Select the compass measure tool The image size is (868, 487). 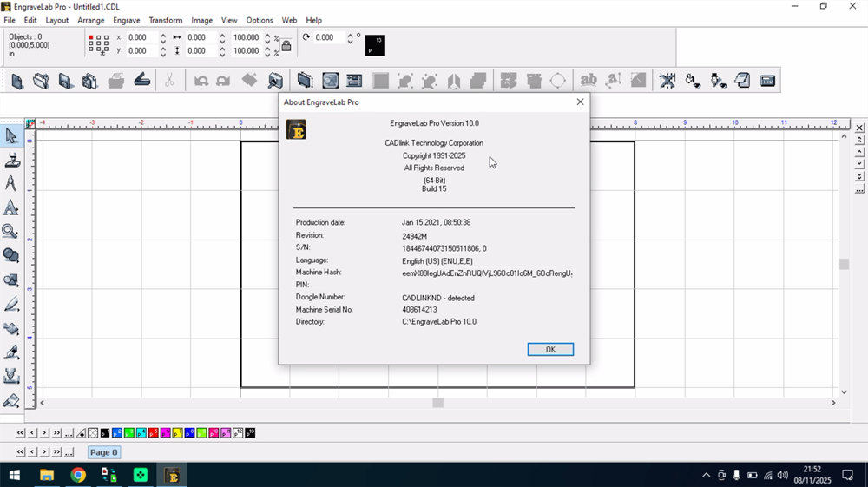pyautogui.click(x=11, y=184)
